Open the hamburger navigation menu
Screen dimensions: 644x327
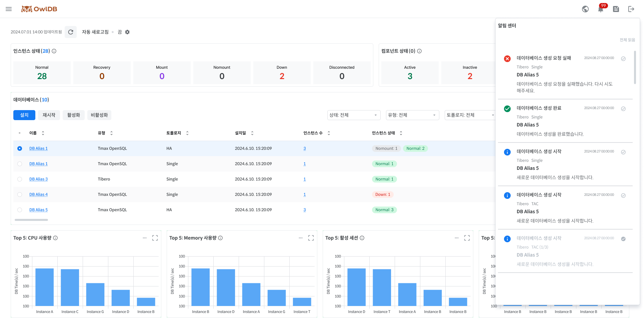pos(9,9)
